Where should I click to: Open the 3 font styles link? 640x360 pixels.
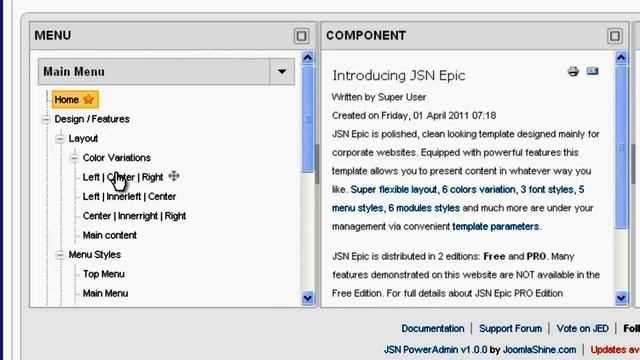coord(547,189)
